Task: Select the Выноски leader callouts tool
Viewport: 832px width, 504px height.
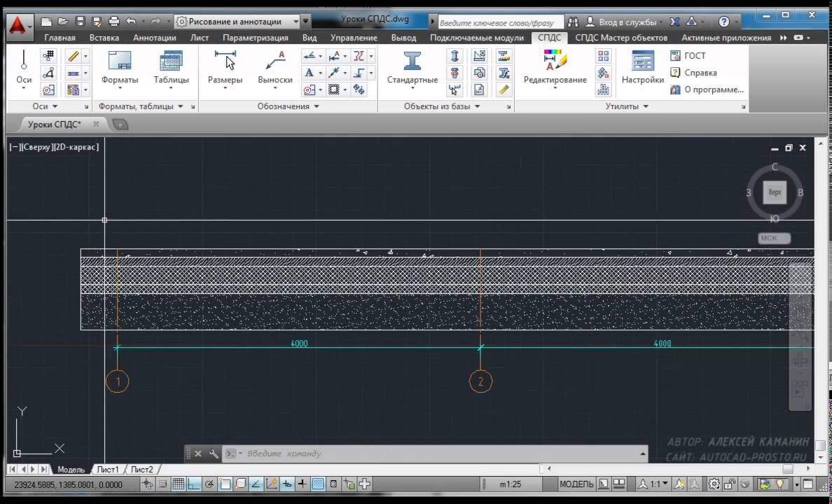Action: pyautogui.click(x=275, y=68)
